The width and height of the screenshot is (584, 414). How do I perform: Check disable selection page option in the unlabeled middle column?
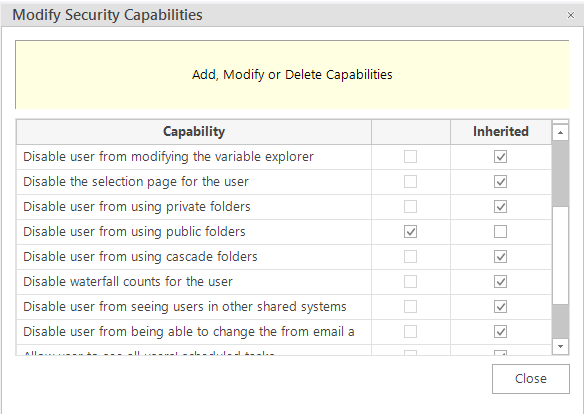[x=410, y=182]
